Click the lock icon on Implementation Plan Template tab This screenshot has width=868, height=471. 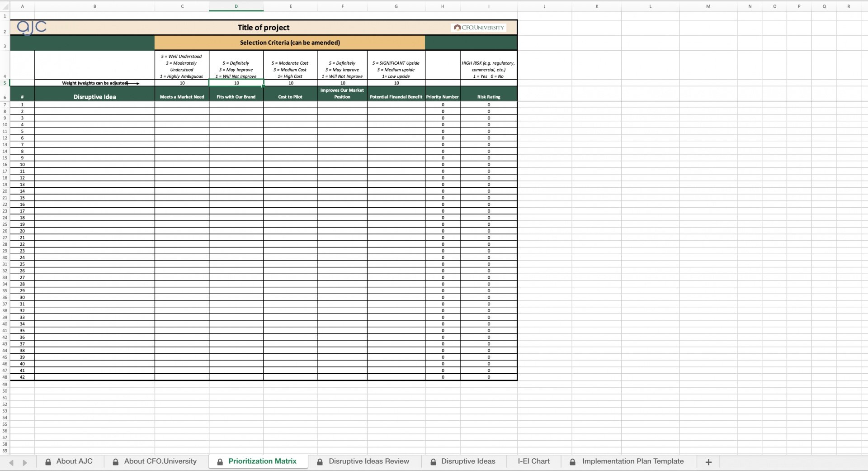[572, 462]
